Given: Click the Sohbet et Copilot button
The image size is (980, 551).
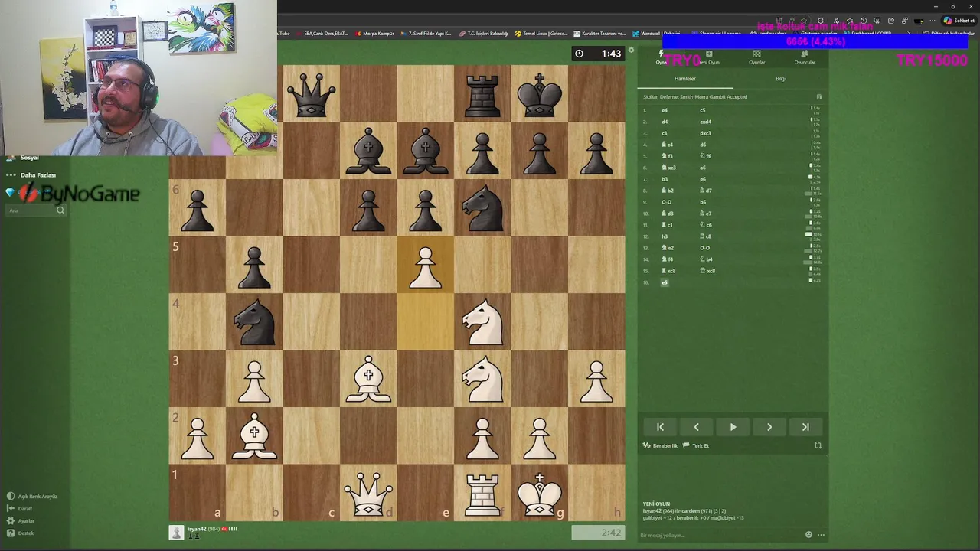Looking at the screenshot, I should 959,21.
